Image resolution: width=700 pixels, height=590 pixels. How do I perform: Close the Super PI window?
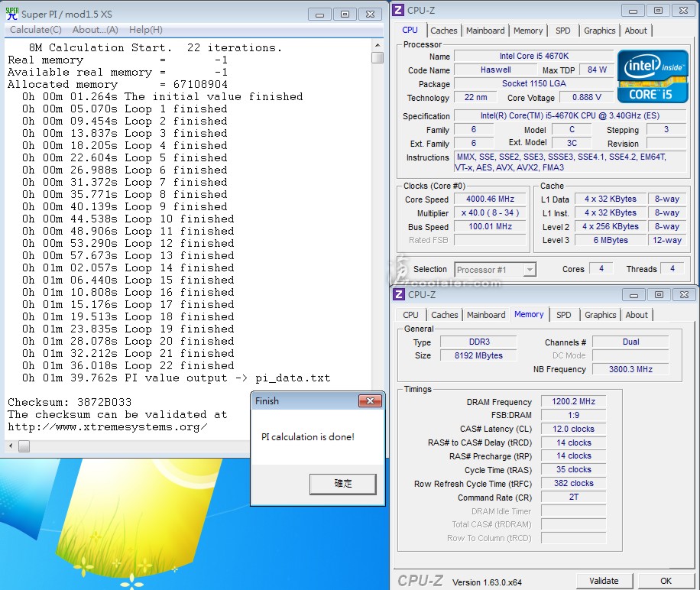370,15
